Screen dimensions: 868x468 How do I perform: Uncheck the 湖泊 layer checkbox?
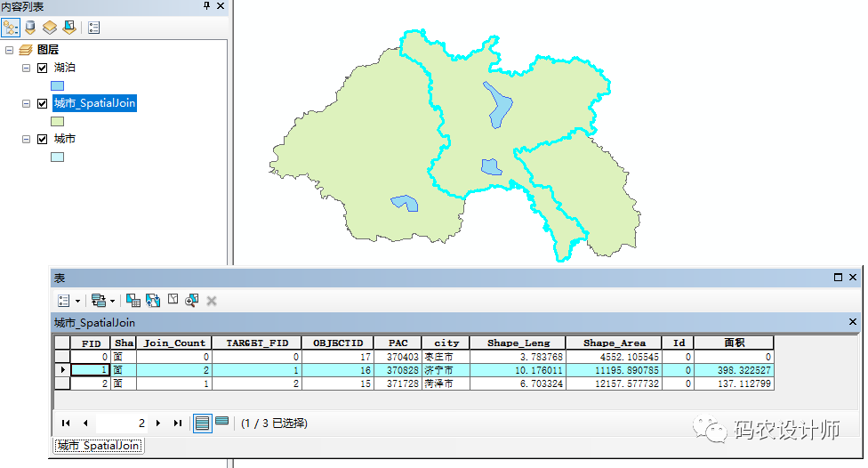[x=42, y=68]
